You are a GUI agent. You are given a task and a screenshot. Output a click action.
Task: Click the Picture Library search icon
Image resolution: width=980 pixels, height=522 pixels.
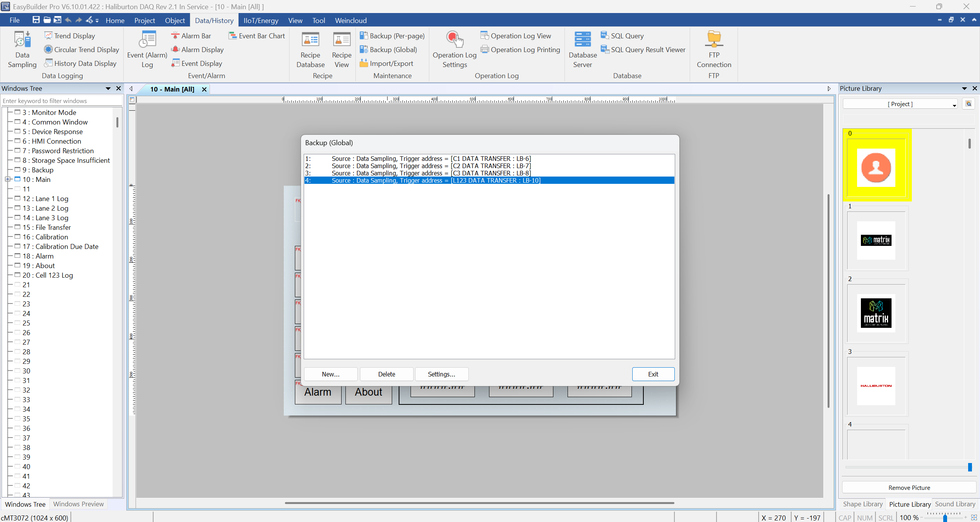tap(969, 104)
